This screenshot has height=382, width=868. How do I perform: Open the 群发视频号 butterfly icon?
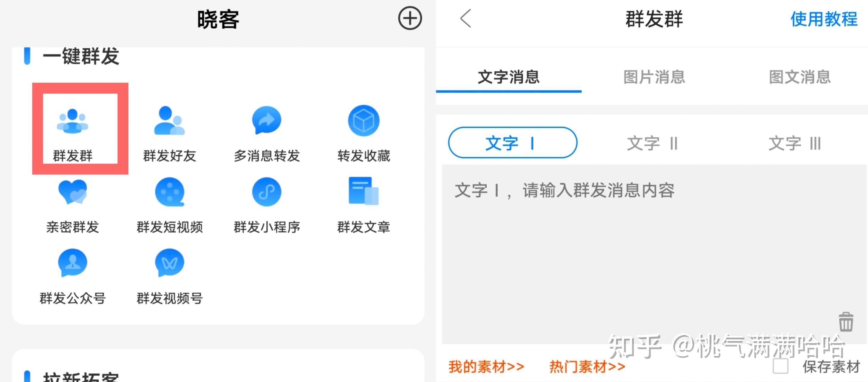(x=169, y=263)
